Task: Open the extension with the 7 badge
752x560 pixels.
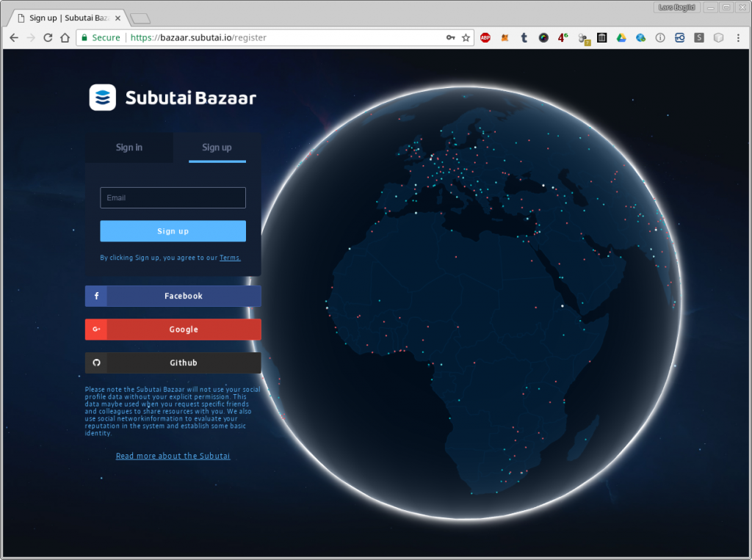Action: (x=583, y=39)
